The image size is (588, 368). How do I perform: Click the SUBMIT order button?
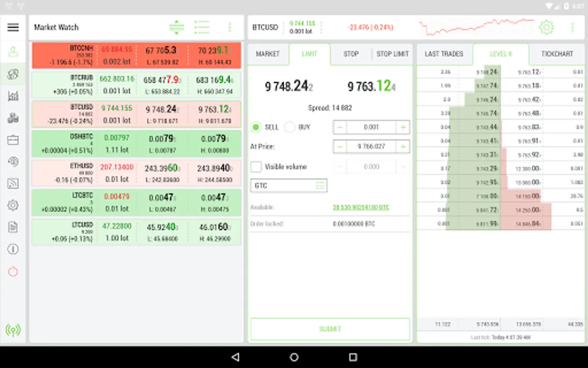[x=330, y=329]
